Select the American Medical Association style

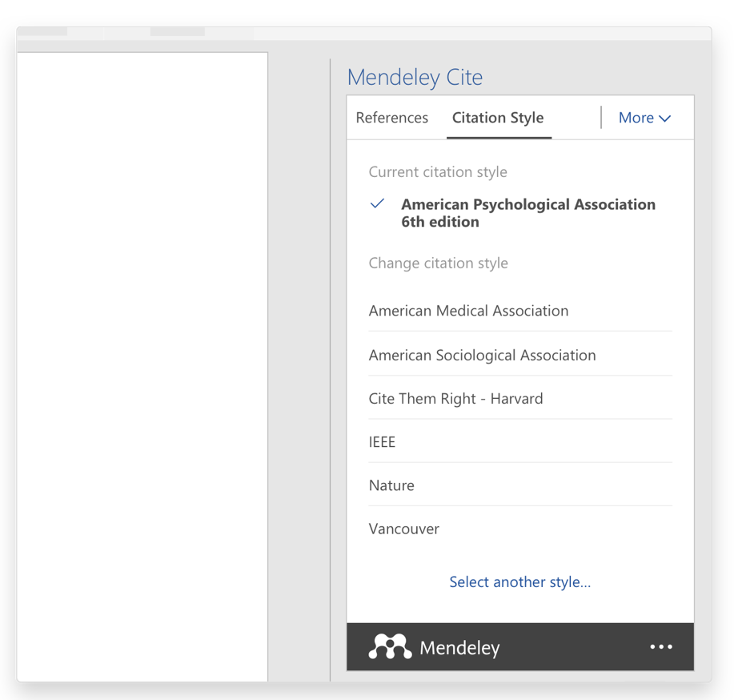click(468, 311)
